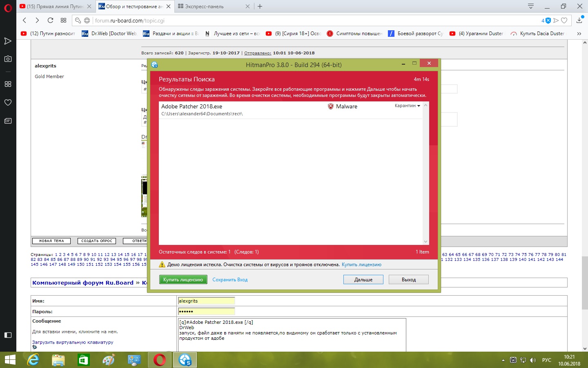Screen dimensions: 588x368
Task: Follow the Купить лицензию link in warning bar
Action: pos(361,265)
